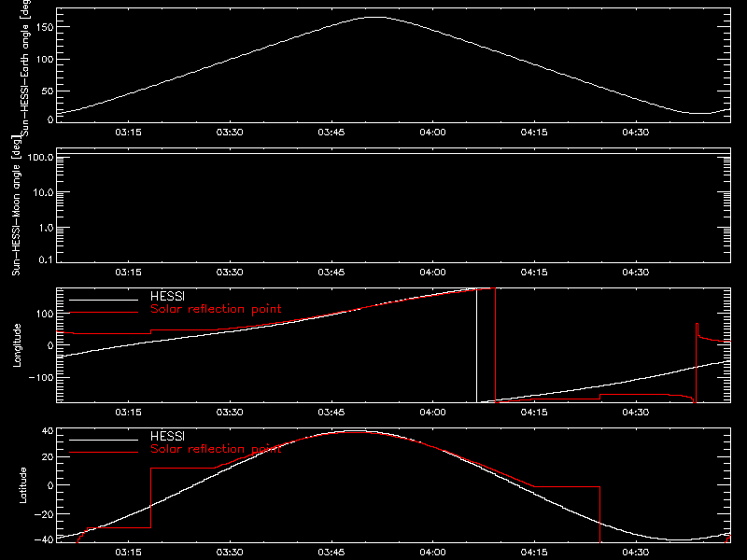The image size is (747, 560).
Task: Click 04:15 time label under Moon angle plot
Action: click(534, 273)
